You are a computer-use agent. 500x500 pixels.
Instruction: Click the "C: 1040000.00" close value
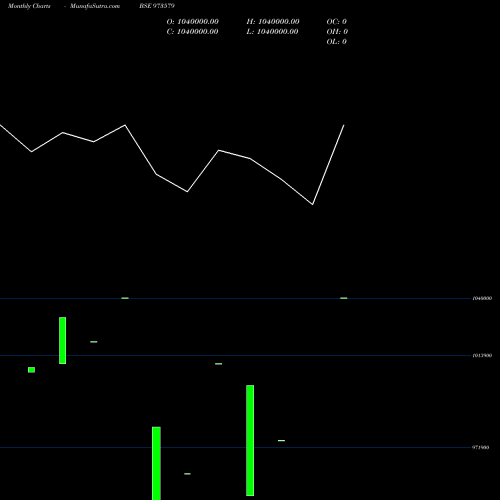coord(193,32)
